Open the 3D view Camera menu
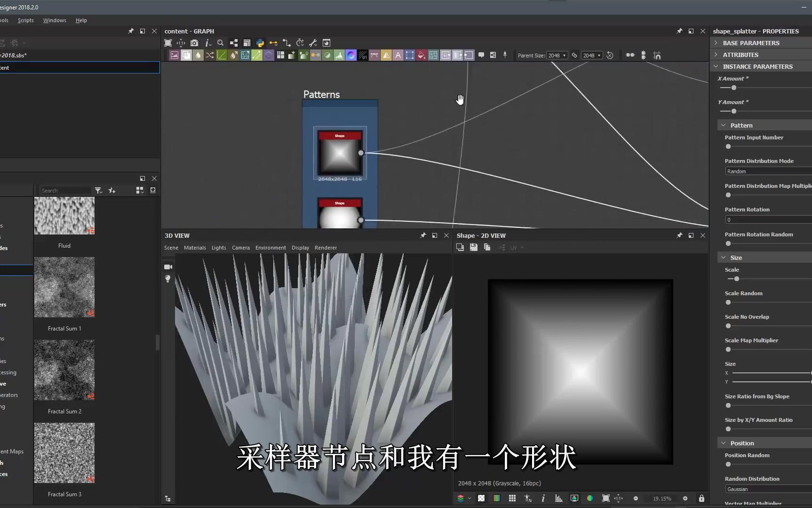 pos(241,248)
